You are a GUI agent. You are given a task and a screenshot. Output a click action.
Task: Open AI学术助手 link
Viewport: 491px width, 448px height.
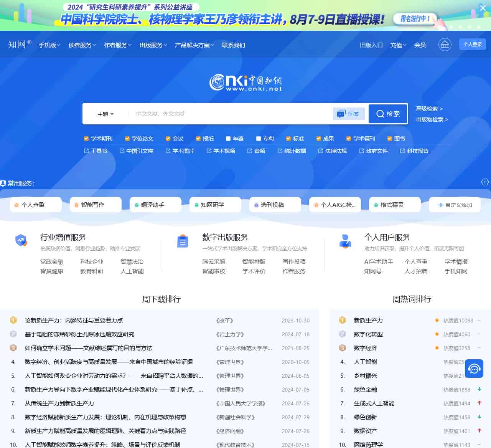click(378, 261)
